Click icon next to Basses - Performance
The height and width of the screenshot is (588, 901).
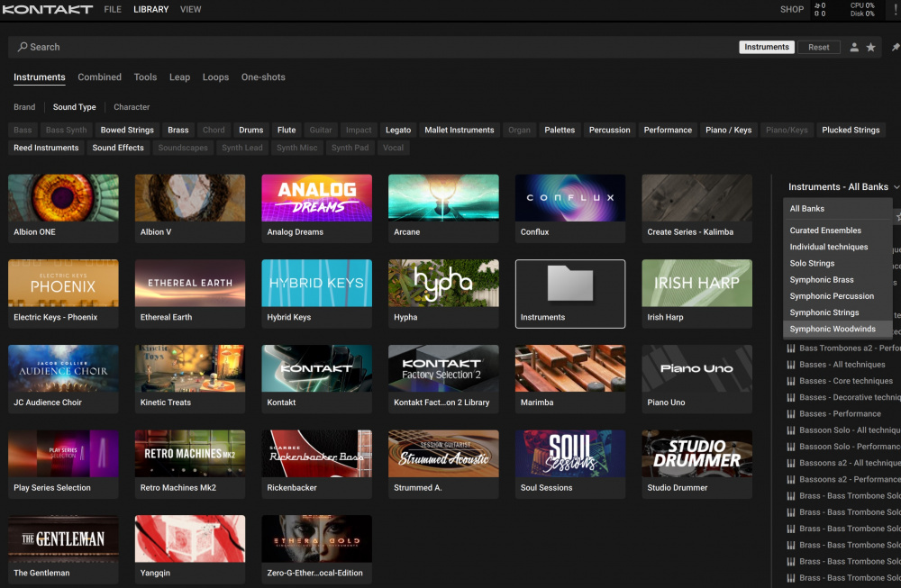tap(791, 413)
